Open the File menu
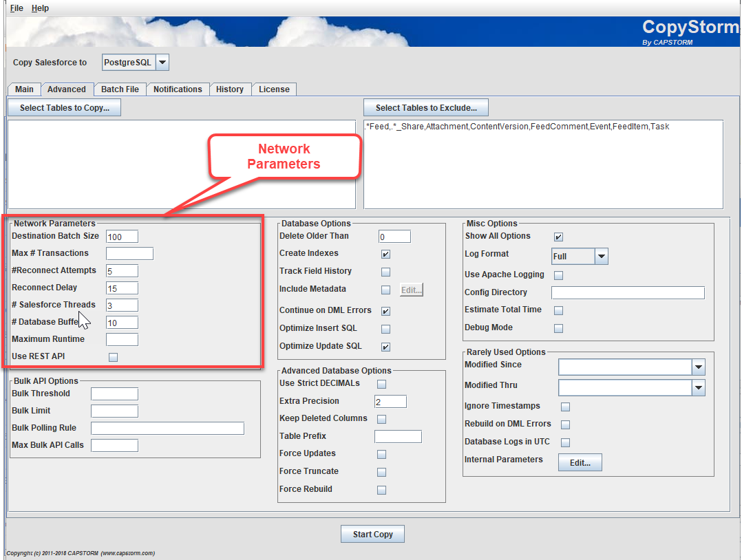The image size is (742, 560). click(17, 8)
